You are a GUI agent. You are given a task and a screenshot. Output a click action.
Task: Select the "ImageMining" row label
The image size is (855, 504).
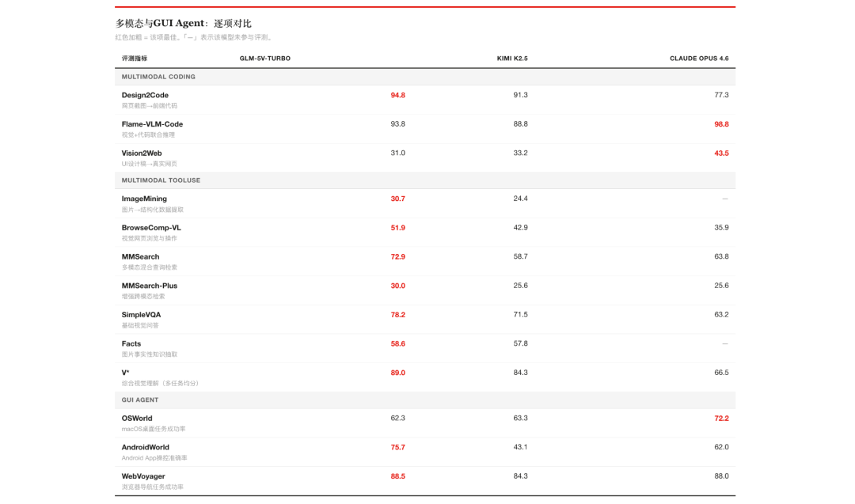tap(144, 199)
